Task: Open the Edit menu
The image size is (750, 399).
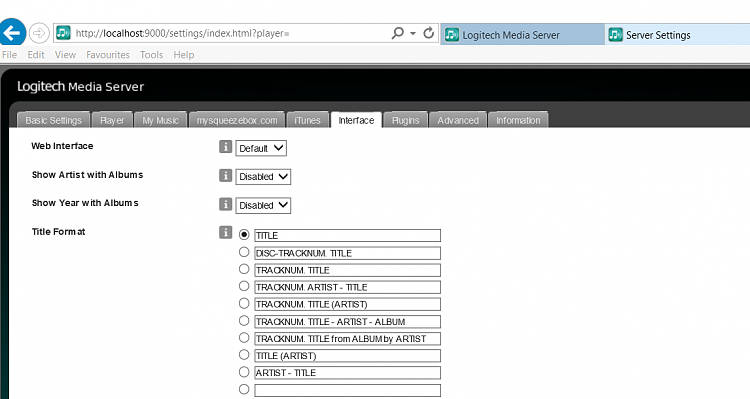Action: coord(36,55)
